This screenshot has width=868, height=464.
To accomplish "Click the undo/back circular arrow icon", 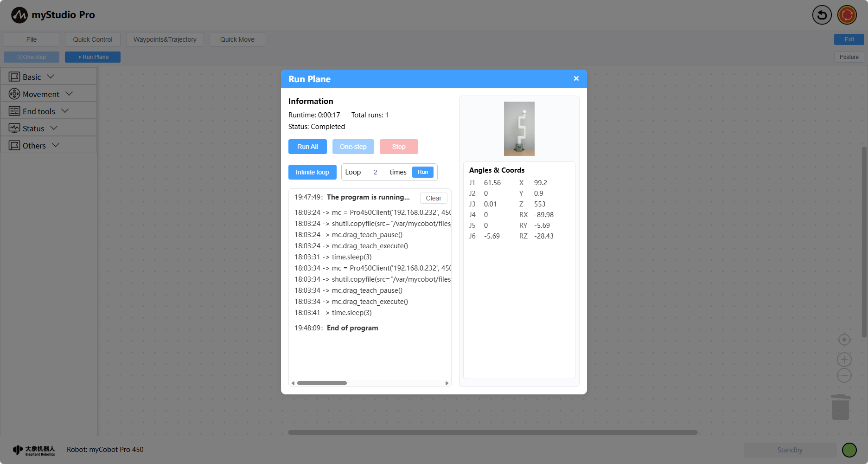I will pos(822,15).
